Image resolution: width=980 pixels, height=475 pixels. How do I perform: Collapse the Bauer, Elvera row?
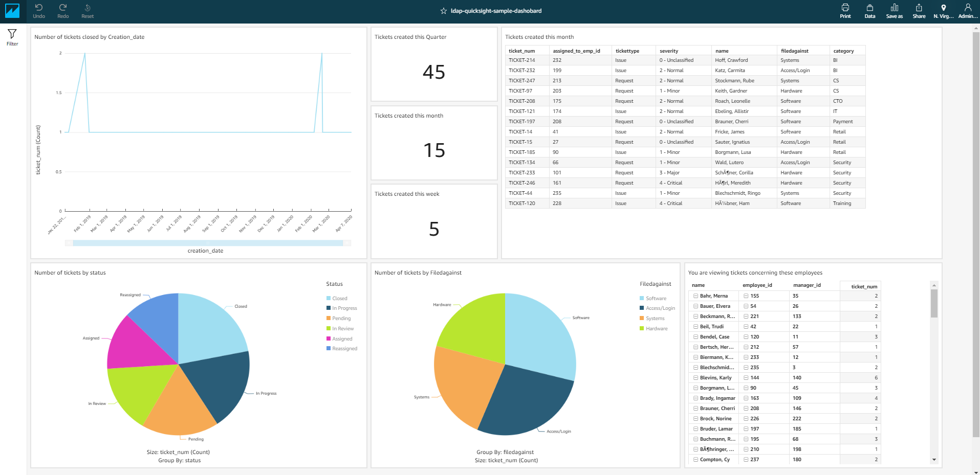point(696,306)
